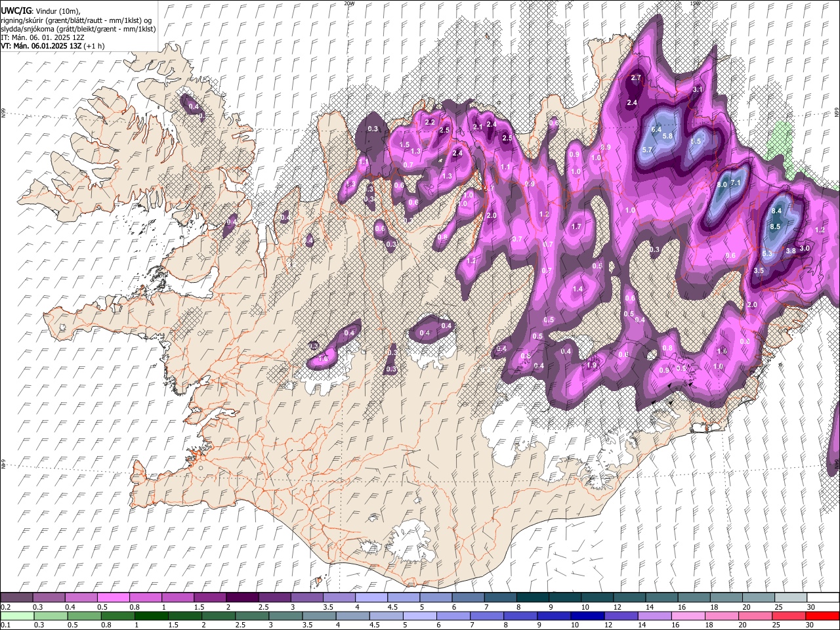Click the 3.8 value label on the map
The image size is (840, 630).
791,251
